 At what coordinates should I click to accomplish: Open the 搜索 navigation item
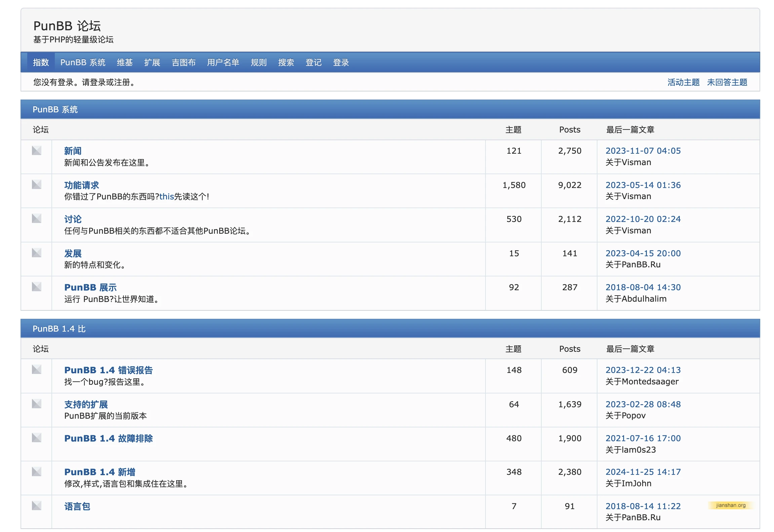[286, 62]
